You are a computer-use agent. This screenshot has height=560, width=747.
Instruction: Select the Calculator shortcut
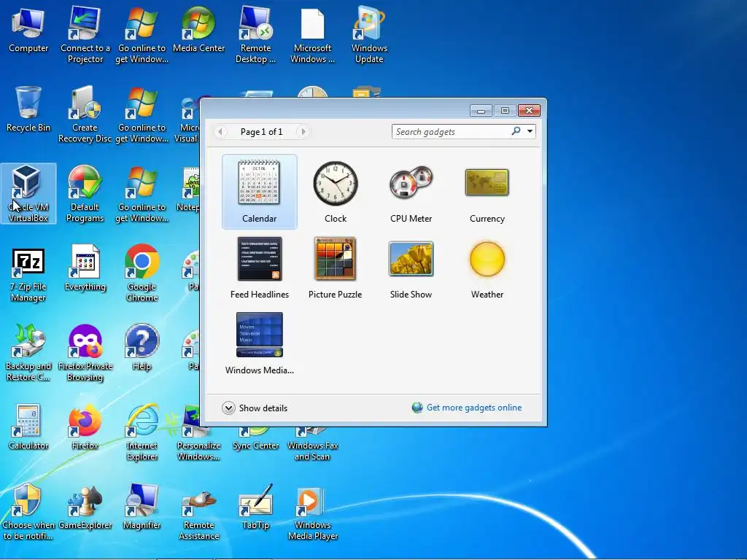pyautogui.click(x=28, y=427)
